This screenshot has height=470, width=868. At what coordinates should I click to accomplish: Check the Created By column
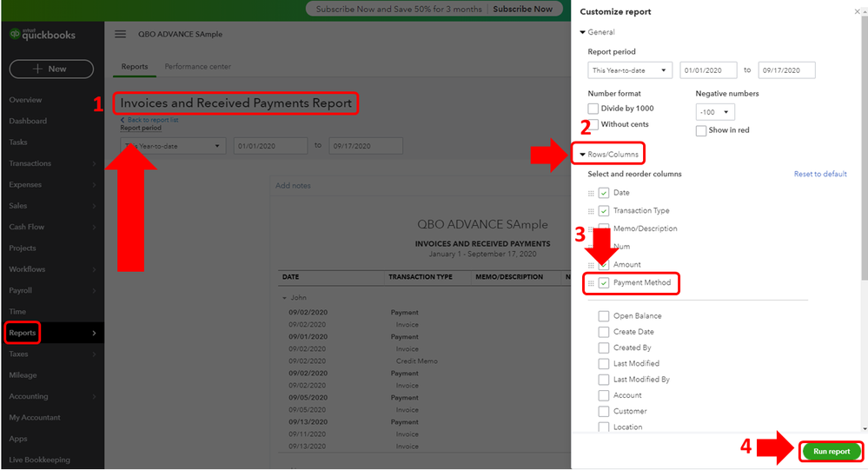[603, 348]
